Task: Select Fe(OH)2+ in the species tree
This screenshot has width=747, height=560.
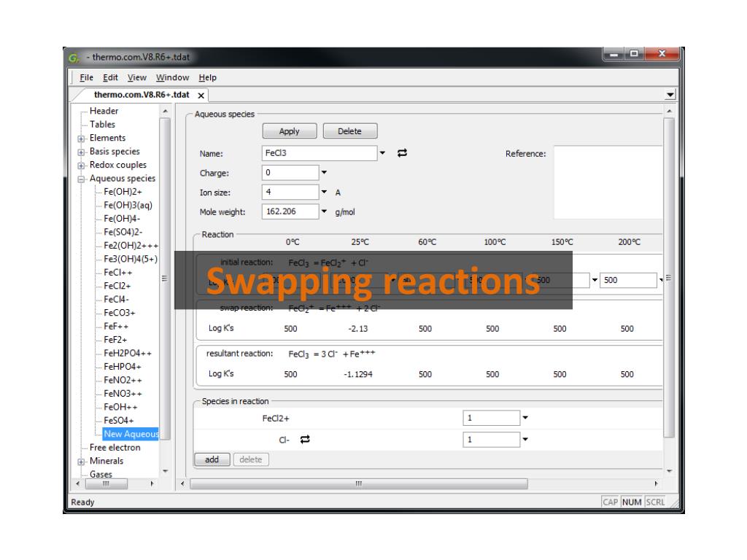Action: pos(123,192)
